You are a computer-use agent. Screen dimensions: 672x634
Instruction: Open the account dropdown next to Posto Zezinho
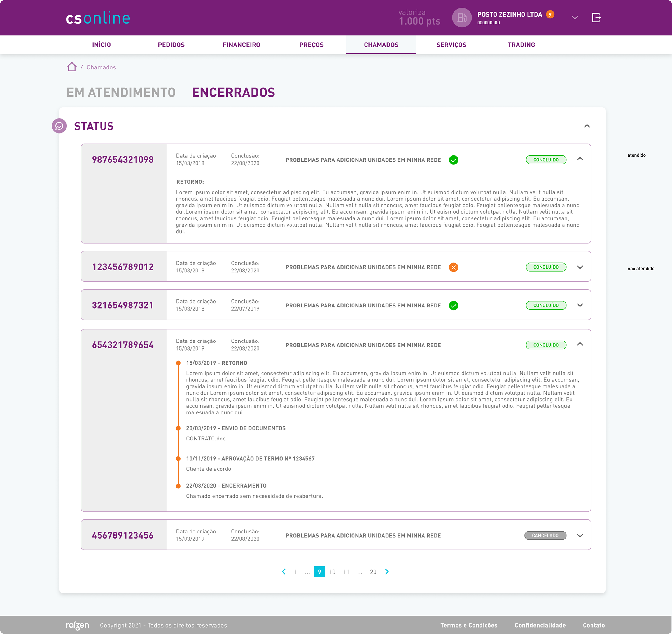(x=575, y=18)
